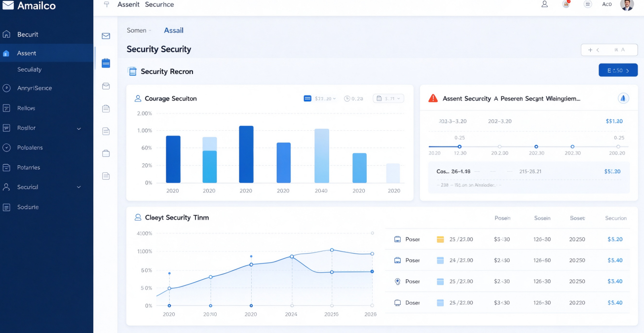Click the Amailco envelope logo
644x333 pixels.
pos(8,5)
